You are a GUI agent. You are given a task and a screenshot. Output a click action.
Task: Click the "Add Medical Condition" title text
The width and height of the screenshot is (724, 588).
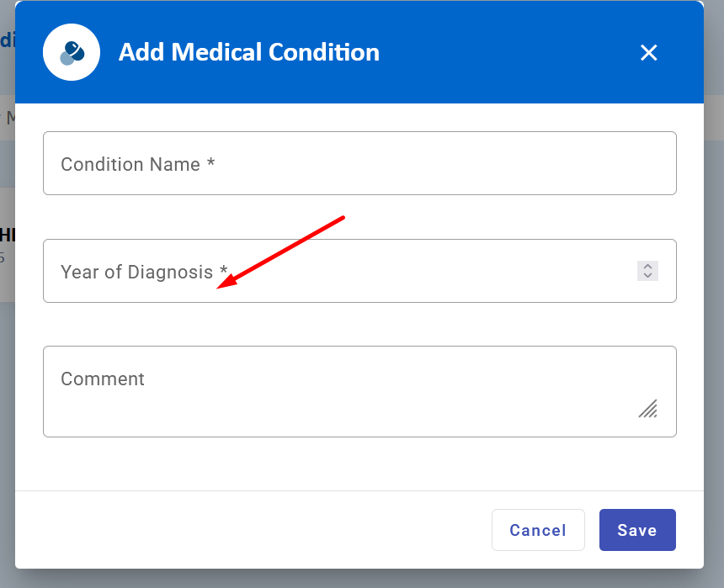(x=249, y=52)
